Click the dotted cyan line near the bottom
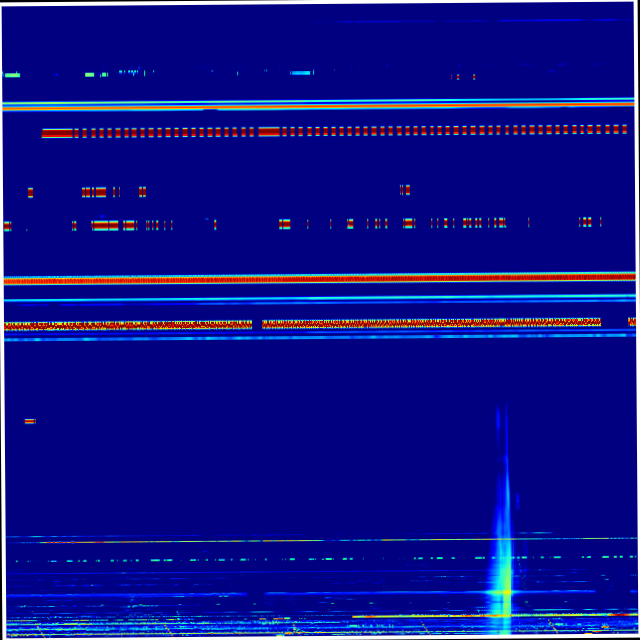Screen dimensions: 640x640 (320, 558)
